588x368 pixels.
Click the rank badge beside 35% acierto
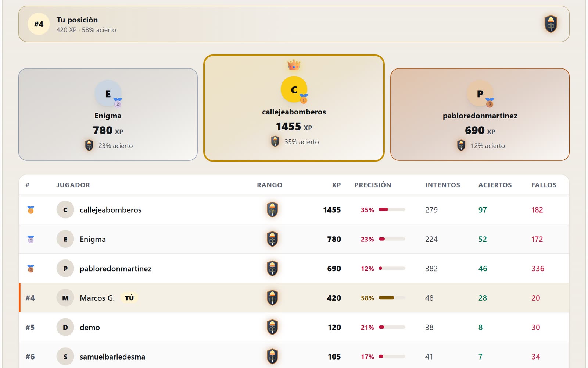click(275, 141)
